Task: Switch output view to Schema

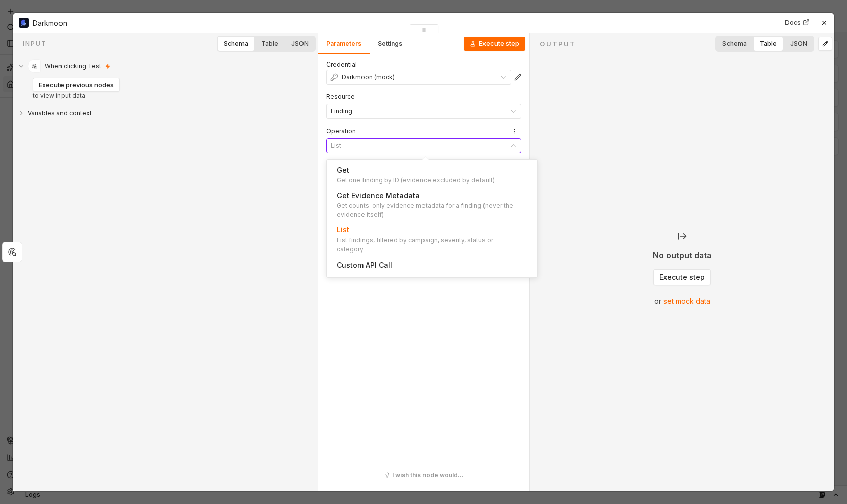Action: click(734, 44)
